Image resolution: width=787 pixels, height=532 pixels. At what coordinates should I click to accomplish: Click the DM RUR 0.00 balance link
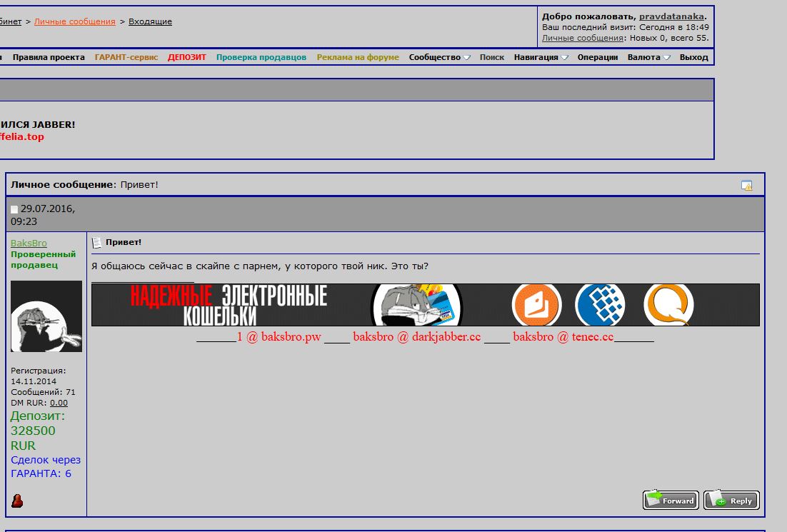[59, 403]
